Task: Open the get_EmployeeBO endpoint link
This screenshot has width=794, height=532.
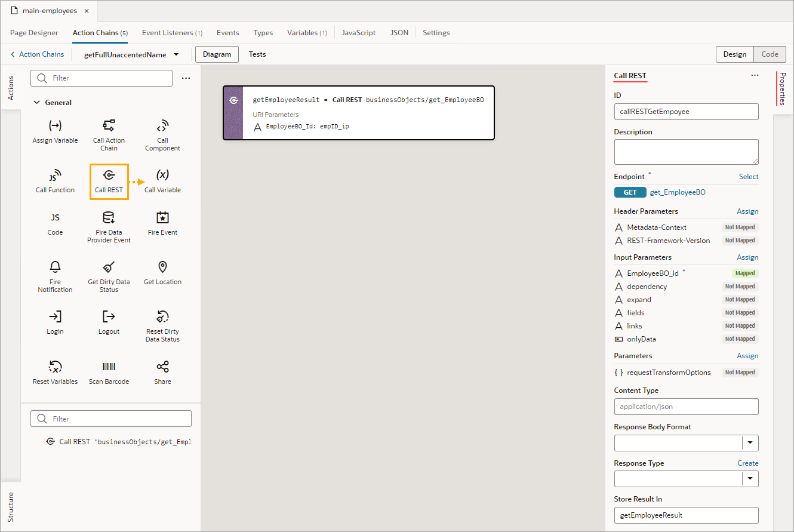Action: pos(678,192)
